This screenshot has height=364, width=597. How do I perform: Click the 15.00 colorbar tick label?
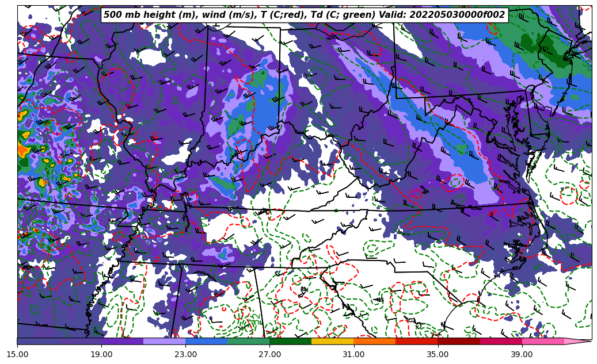coord(17,354)
